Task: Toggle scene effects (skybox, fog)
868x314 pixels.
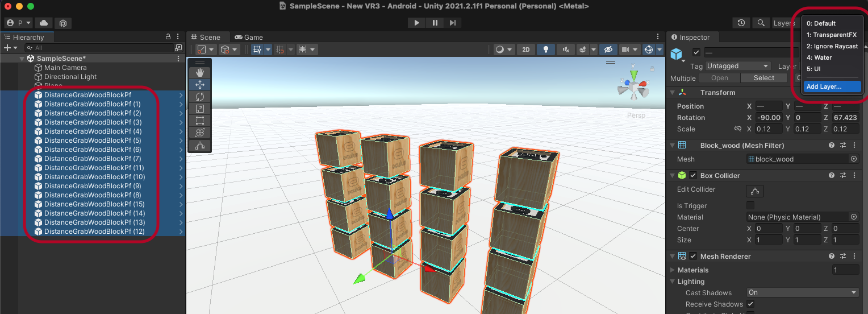Action: coord(582,49)
